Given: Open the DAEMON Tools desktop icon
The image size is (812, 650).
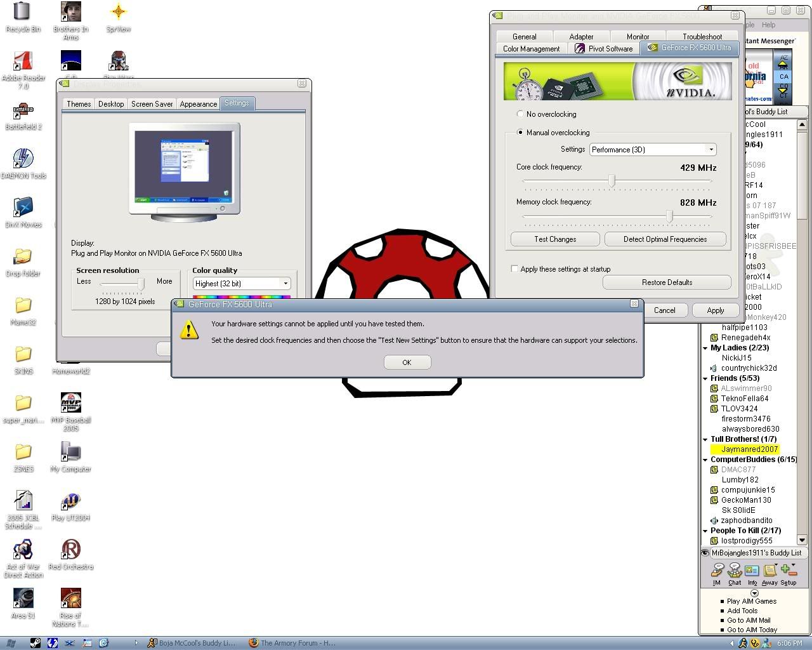Looking at the screenshot, I should (x=23, y=163).
